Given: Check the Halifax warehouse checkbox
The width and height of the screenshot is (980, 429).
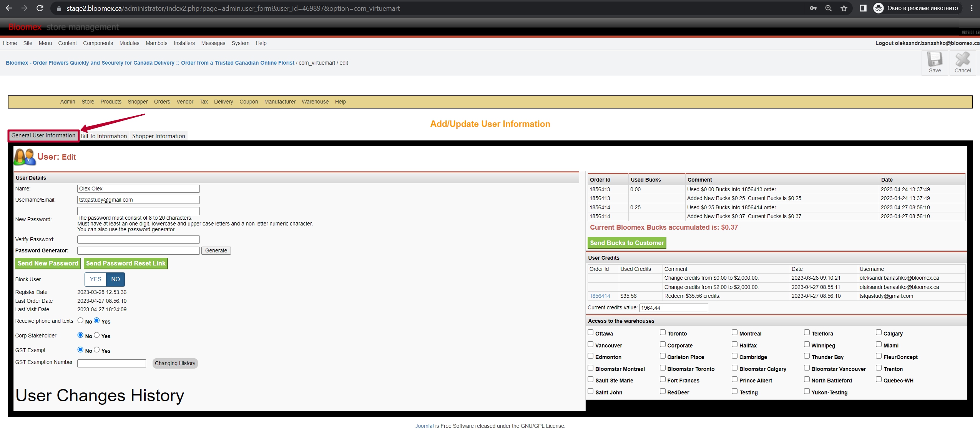Looking at the screenshot, I should click(734, 344).
